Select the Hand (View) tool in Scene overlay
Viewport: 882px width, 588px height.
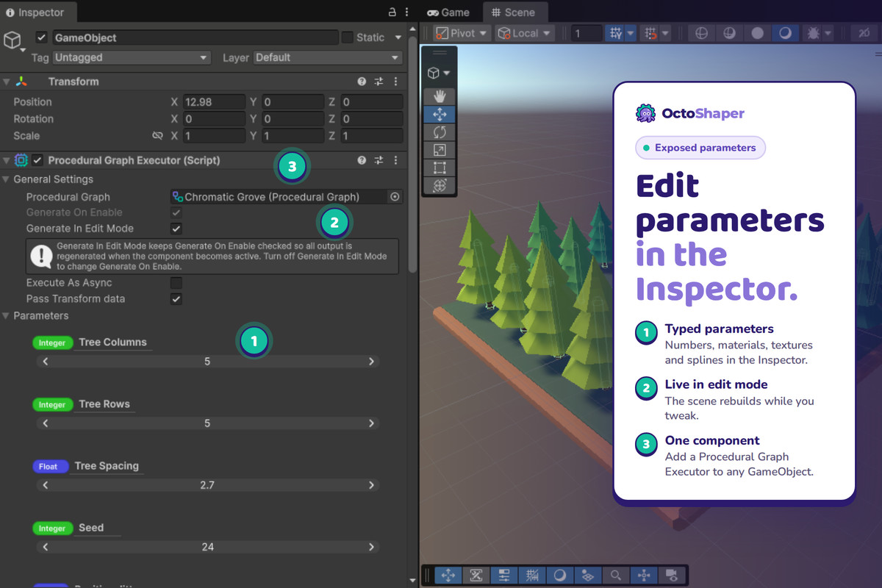tap(440, 96)
